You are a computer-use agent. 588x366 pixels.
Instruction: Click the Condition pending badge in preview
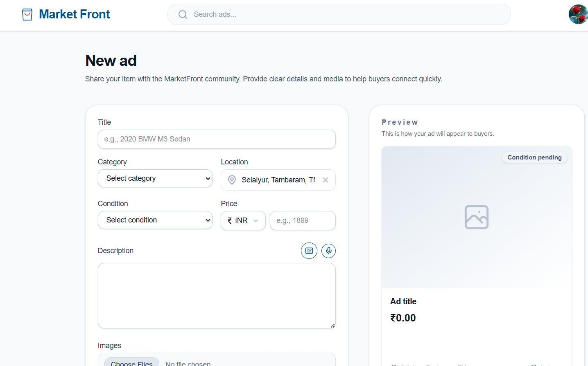pos(534,157)
